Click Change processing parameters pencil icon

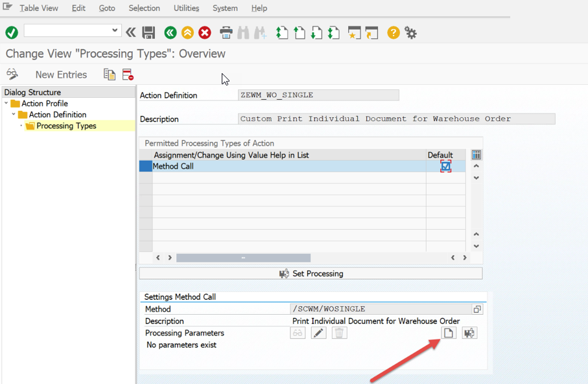click(x=319, y=333)
